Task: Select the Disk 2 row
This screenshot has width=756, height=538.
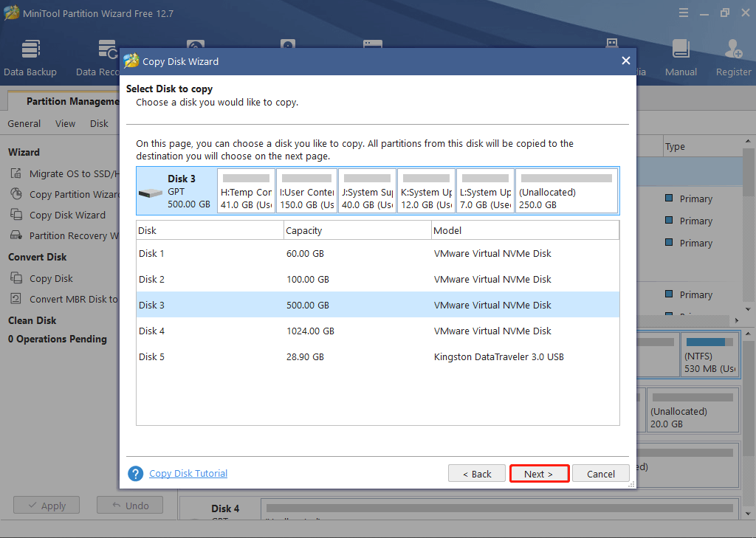Action: click(x=377, y=279)
